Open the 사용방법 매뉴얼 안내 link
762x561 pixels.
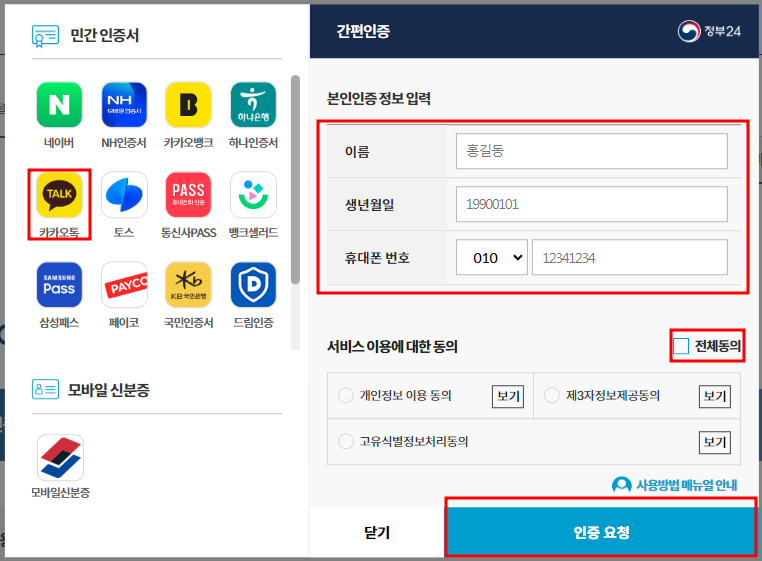tap(686, 485)
